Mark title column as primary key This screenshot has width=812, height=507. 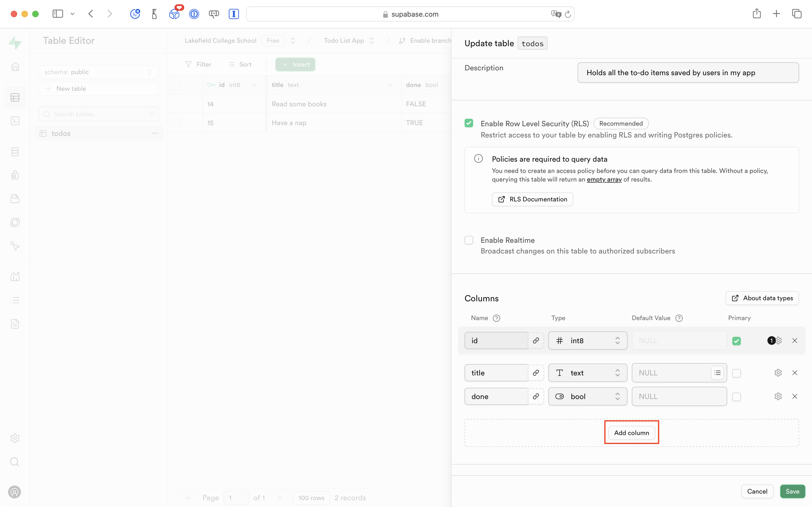tap(736, 373)
